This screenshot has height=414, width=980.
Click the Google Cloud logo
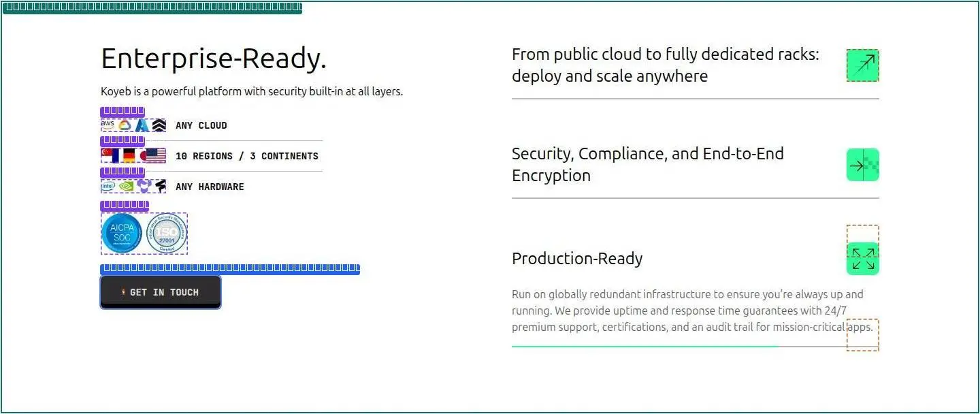coord(125,125)
